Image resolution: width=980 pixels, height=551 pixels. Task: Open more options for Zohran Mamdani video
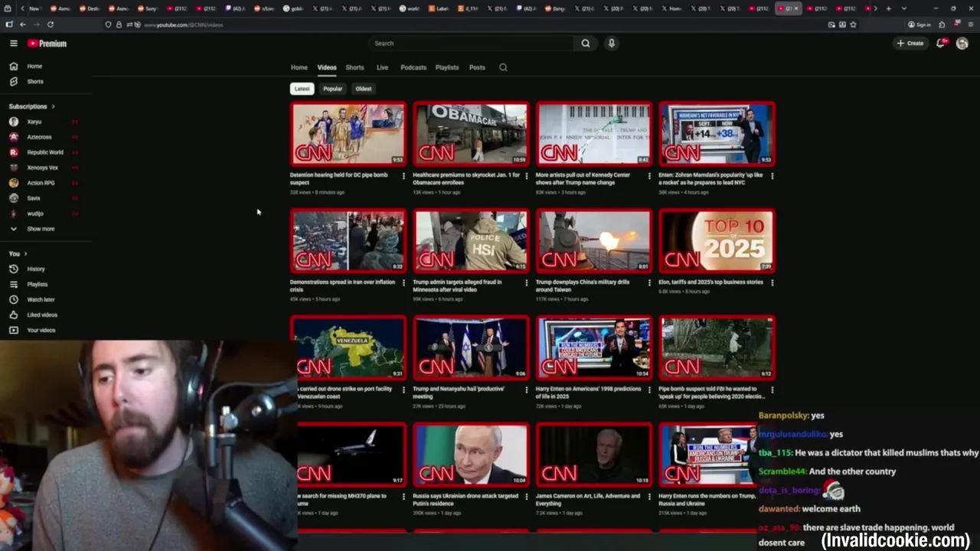(772, 176)
